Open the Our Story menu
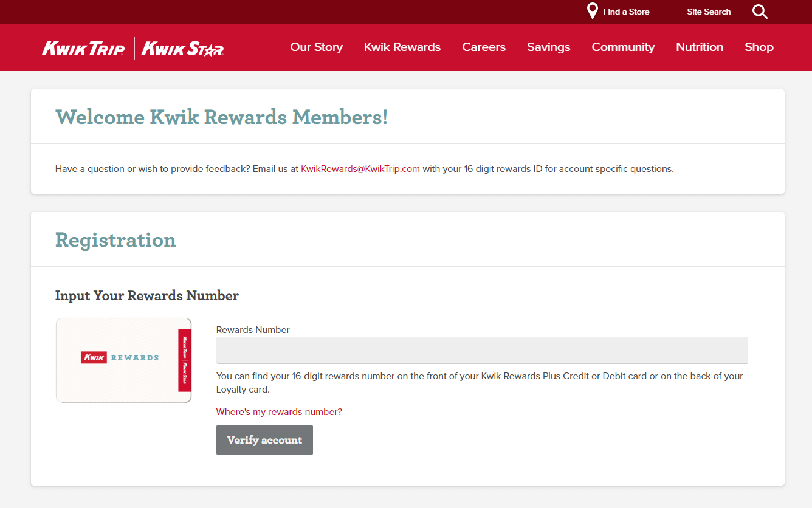The height and width of the screenshot is (508, 812). [317, 47]
